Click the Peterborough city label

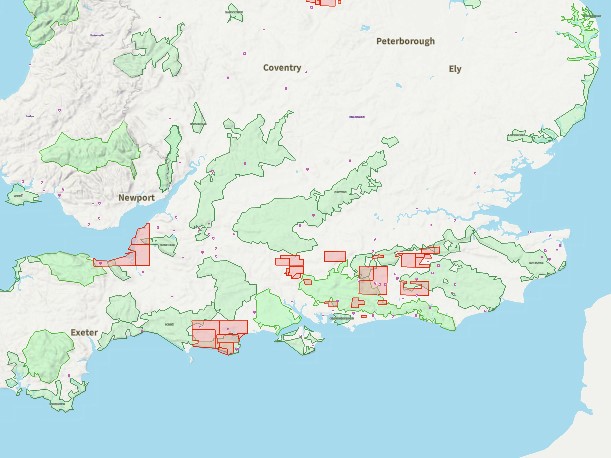[405, 42]
